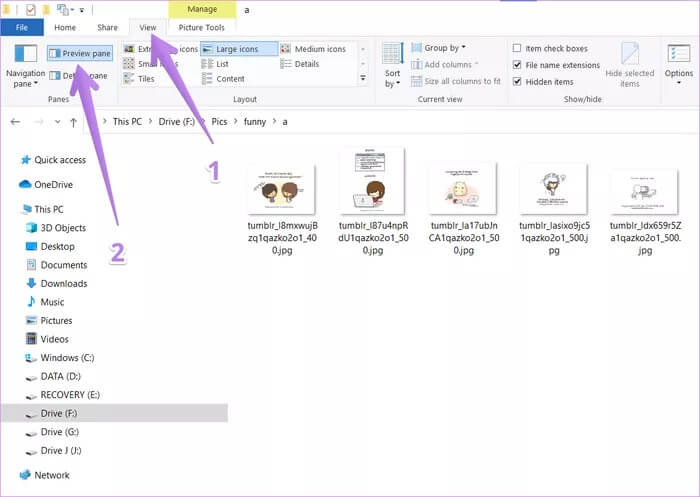Click Pics in the address breadcrumb
This screenshot has width=700, height=497.
pos(219,121)
